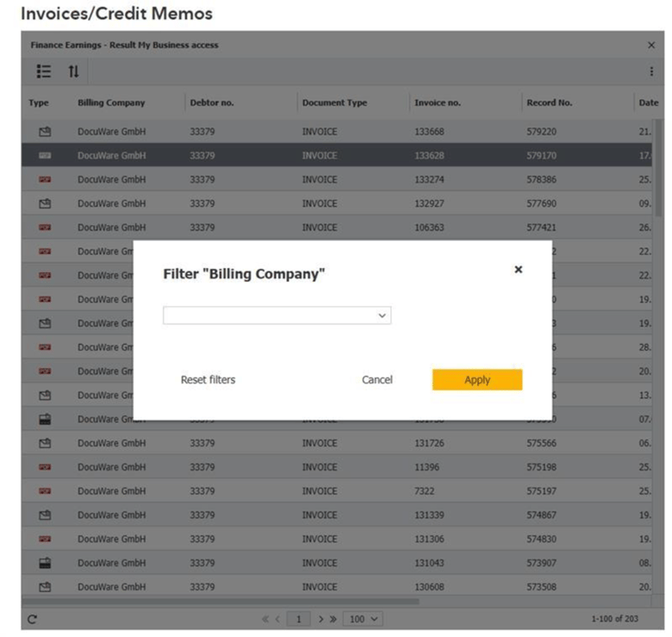Viewport: 672px width, 637px height.
Task: Click the refresh icon below the table
Action: [33, 619]
